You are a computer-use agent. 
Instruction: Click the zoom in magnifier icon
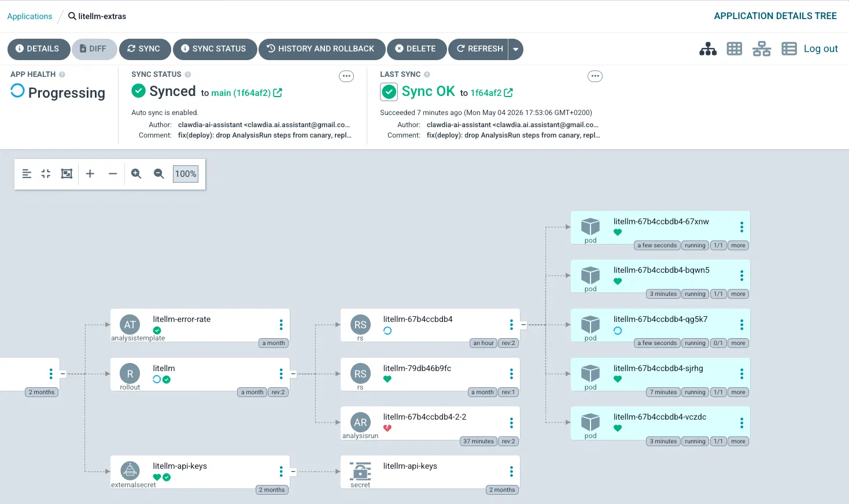(136, 173)
